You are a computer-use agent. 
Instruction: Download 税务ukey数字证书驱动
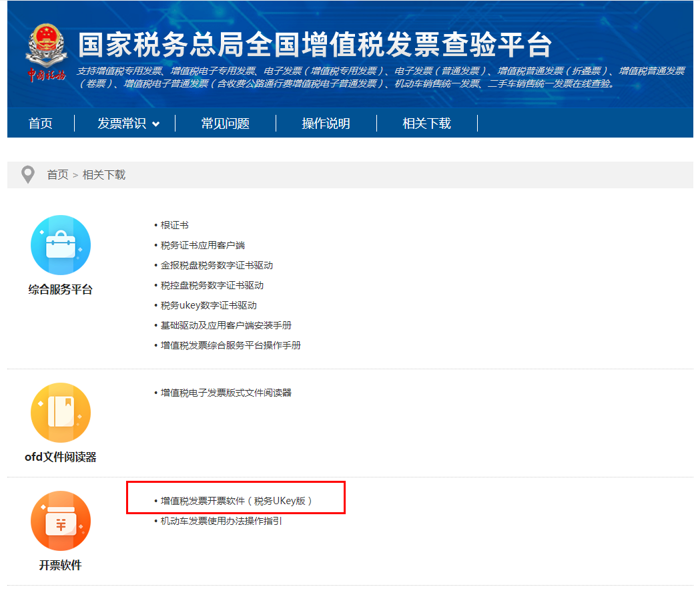pyautogui.click(x=208, y=305)
